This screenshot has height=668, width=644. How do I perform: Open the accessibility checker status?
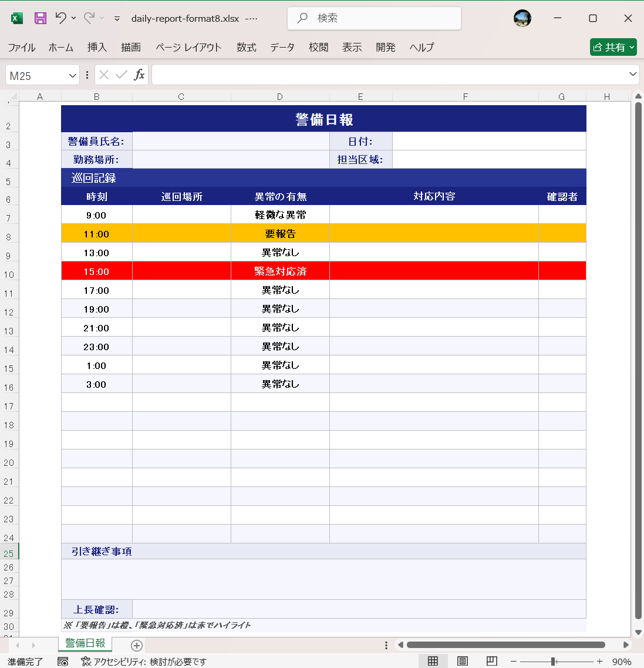(144, 662)
